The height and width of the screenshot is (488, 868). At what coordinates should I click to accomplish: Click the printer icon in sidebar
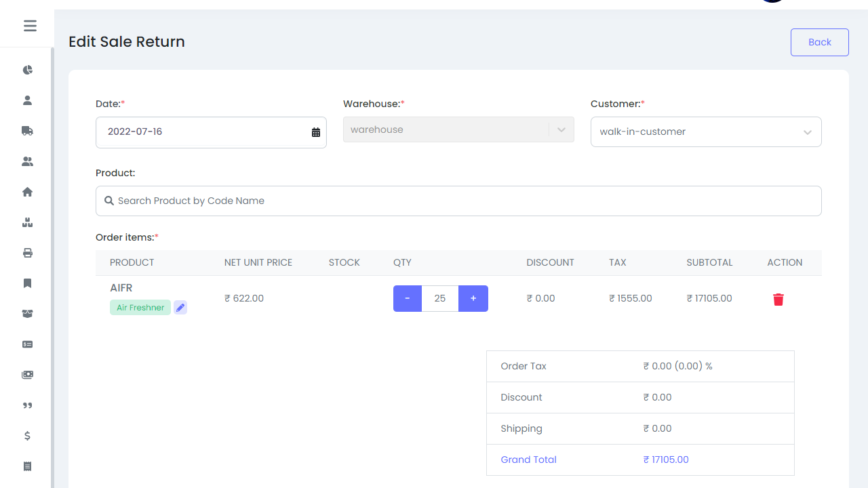click(28, 253)
